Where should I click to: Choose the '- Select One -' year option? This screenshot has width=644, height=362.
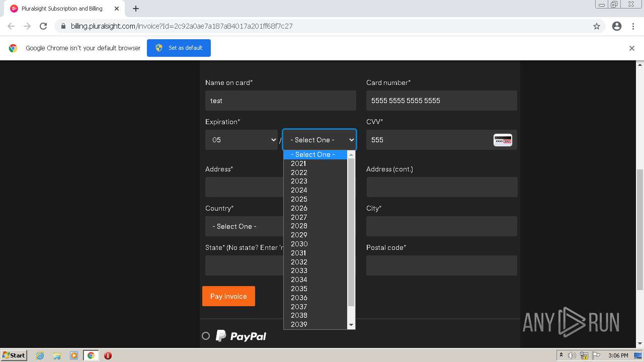pos(315,154)
